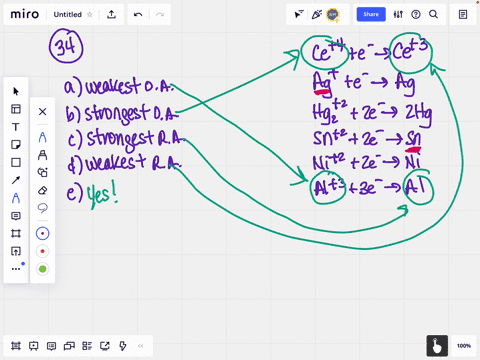Open the notes panel icon
The height and width of the screenshot is (360, 480).
[x=463, y=14]
